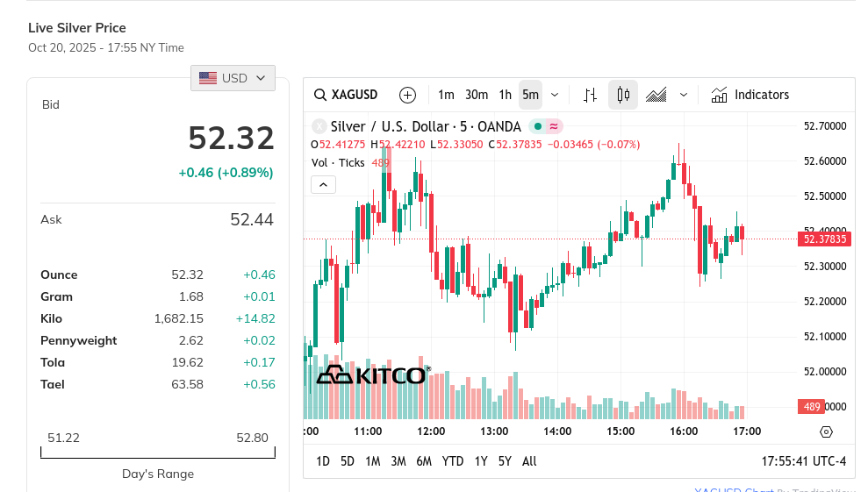Screen dimensions: 868x492
Task: Click the 17:55:41 UTC-4 timezone clock
Action: [x=804, y=461]
